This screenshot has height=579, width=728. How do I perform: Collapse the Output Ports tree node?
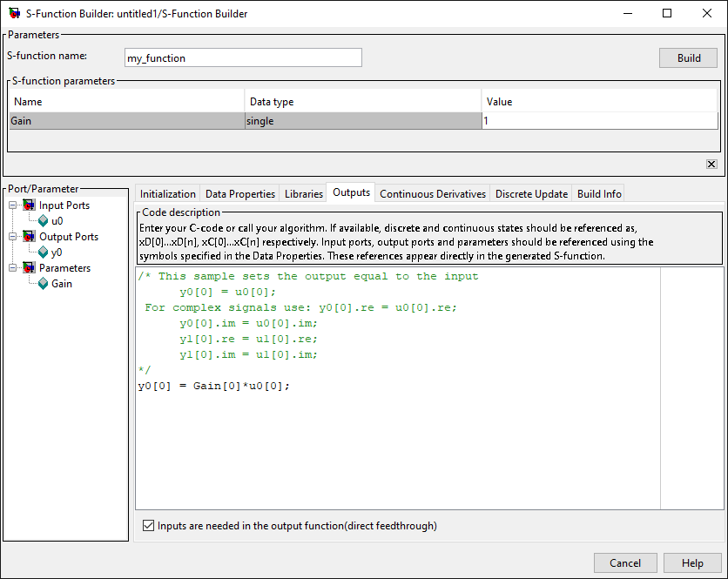[x=12, y=237]
